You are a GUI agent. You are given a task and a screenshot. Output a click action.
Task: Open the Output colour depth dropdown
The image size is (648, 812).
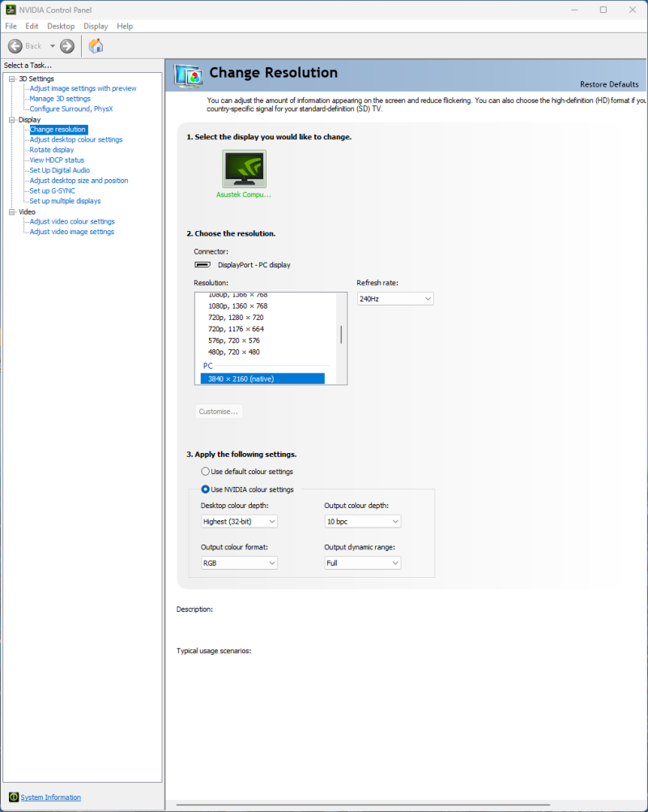pos(363,522)
